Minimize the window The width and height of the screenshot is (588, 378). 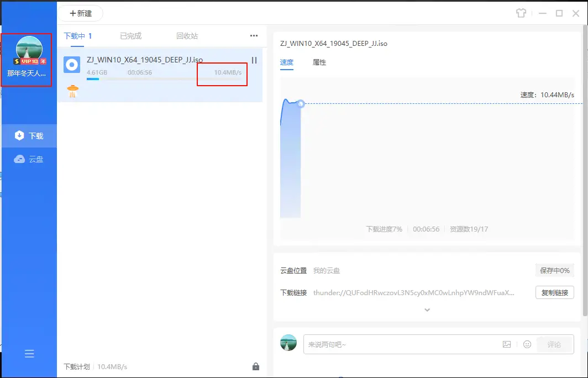pos(542,13)
